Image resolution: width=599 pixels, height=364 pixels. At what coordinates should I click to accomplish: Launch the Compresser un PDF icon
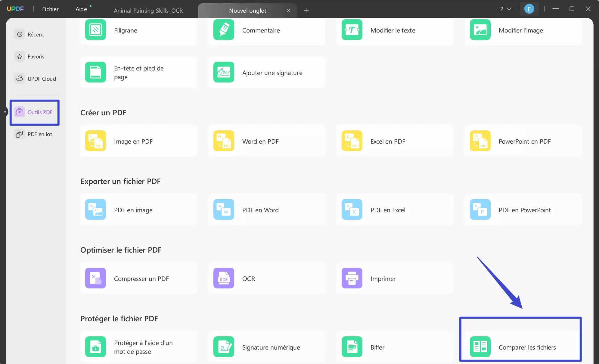(95, 278)
